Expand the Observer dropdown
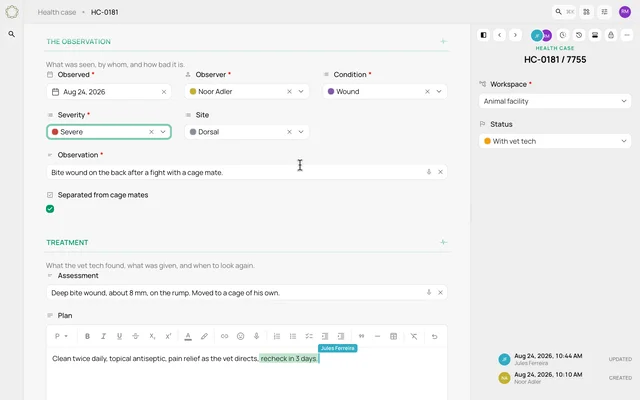The height and width of the screenshot is (400, 640). (x=301, y=91)
